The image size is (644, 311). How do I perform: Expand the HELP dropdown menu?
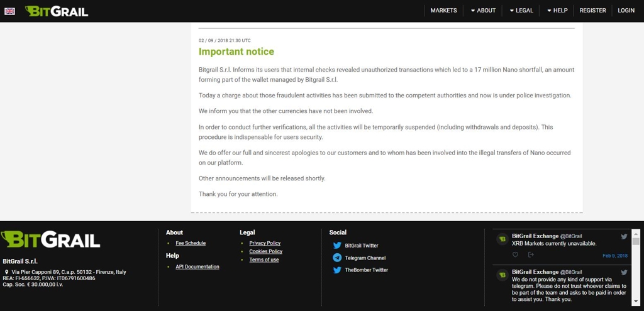click(557, 11)
